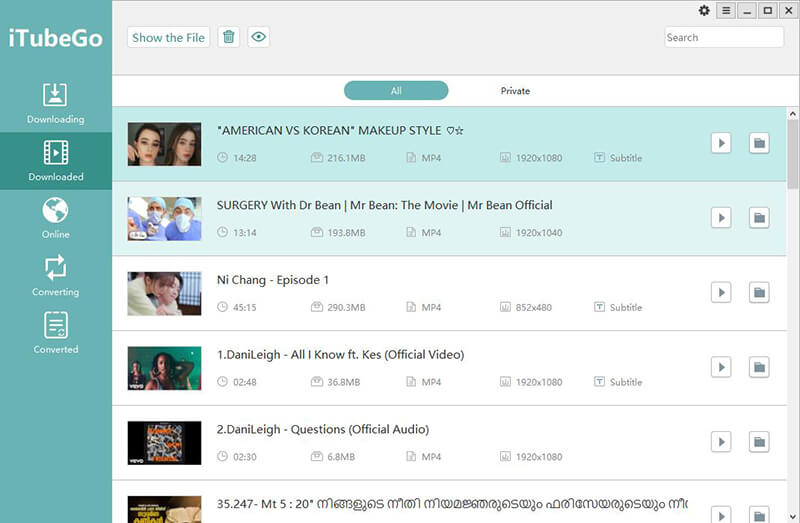This screenshot has width=800, height=523.
Task: Play the 35.247 Mt 5:20 video
Action: pos(721,514)
